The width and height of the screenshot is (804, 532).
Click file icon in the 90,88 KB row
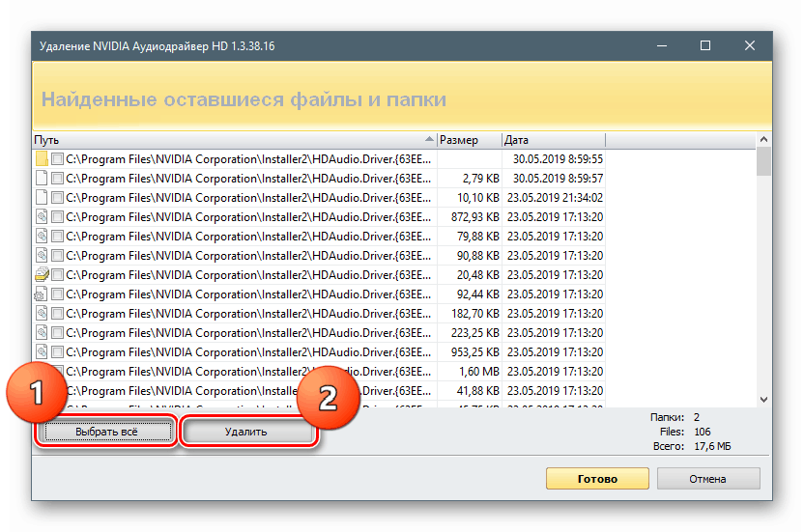click(x=42, y=255)
